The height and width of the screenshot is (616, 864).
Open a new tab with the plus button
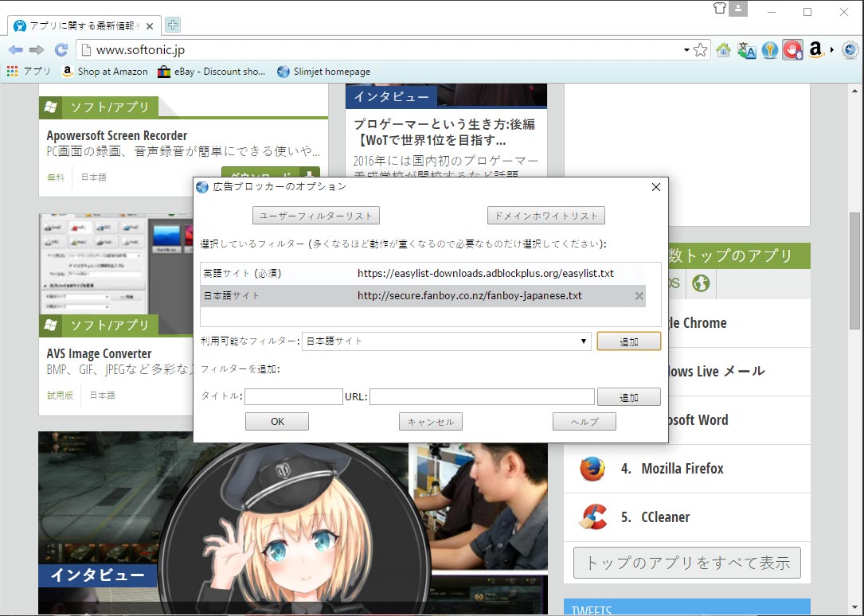(x=173, y=25)
